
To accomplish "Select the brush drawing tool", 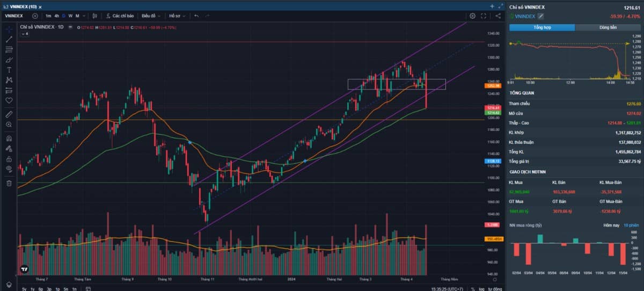I will coord(9,60).
